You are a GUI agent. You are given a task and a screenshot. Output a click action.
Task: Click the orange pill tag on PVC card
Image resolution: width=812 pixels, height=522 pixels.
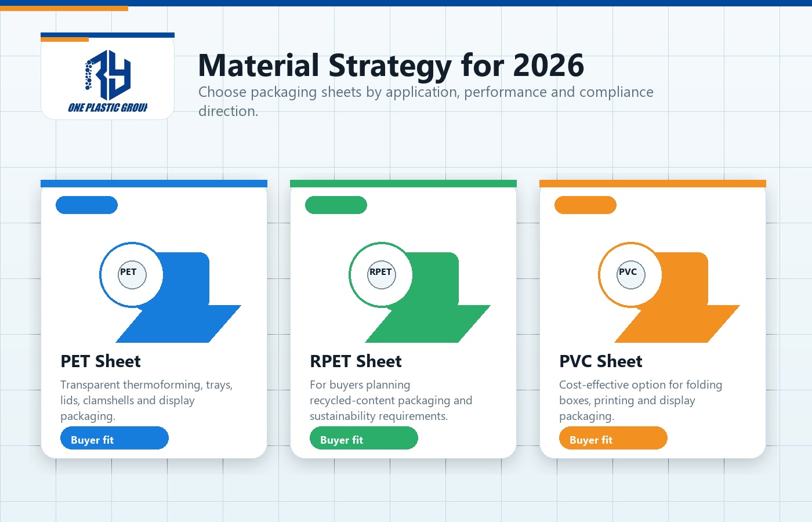click(x=585, y=205)
